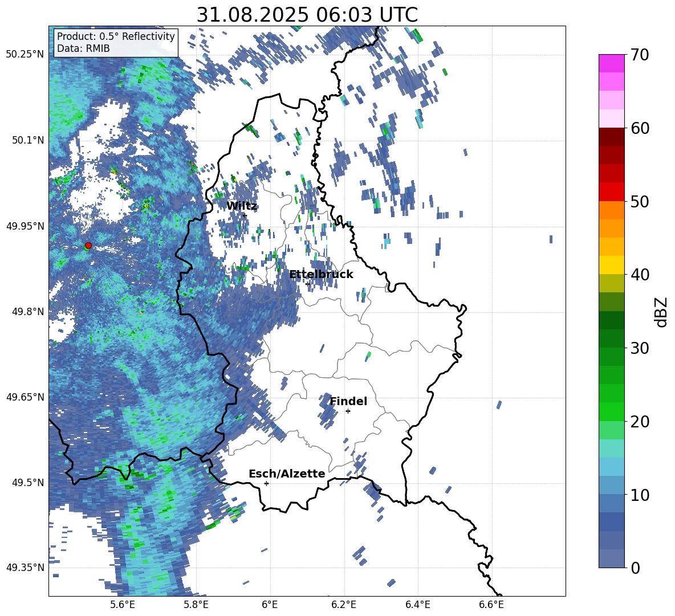Click the Ettelbruck station cross marker
The height and width of the screenshot is (616, 675).
(307, 284)
